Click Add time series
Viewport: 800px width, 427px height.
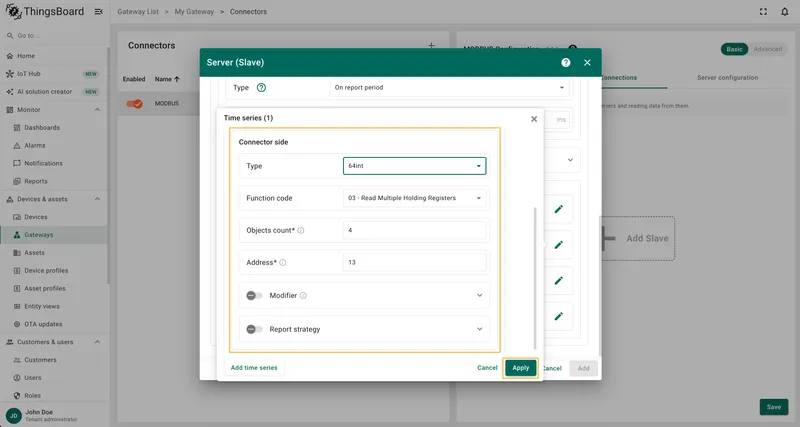[254, 368]
